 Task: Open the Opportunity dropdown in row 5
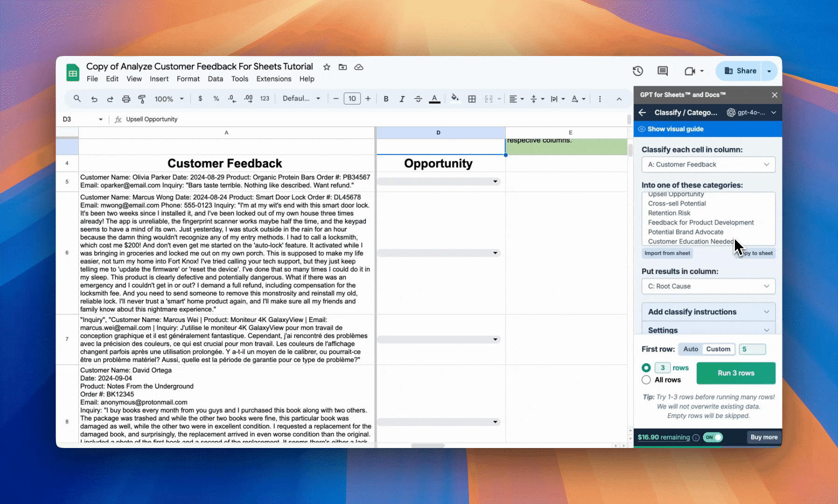click(x=495, y=182)
